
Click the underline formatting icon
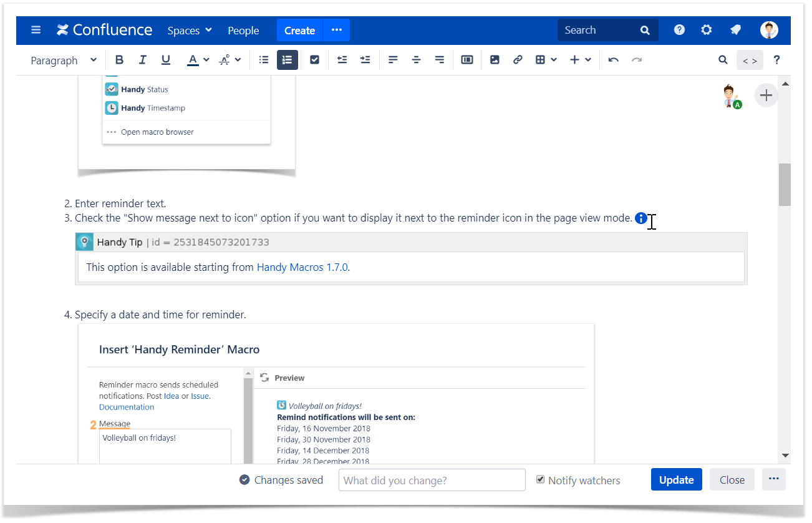tap(165, 60)
